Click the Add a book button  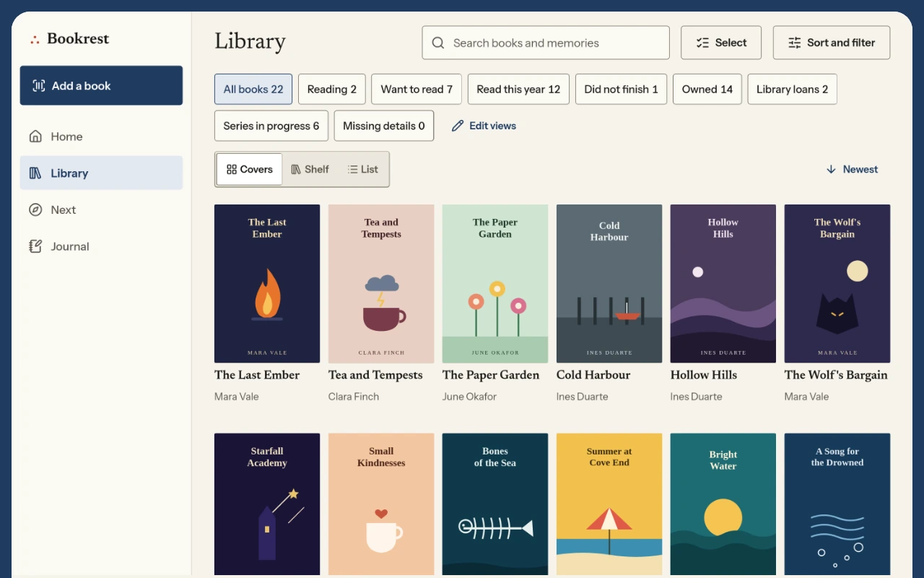pos(101,85)
